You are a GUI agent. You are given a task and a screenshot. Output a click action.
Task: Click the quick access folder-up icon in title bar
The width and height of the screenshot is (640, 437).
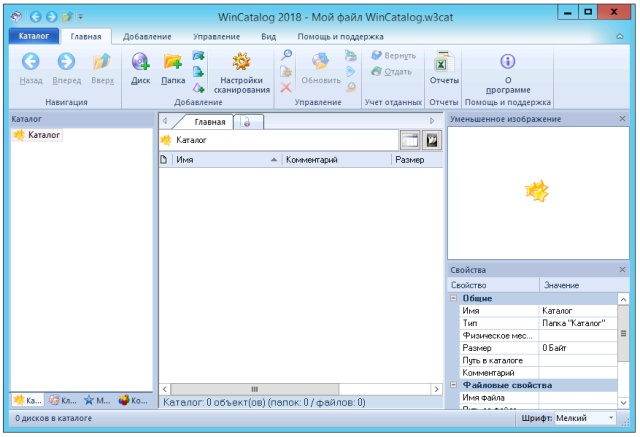[x=67, y=17]
